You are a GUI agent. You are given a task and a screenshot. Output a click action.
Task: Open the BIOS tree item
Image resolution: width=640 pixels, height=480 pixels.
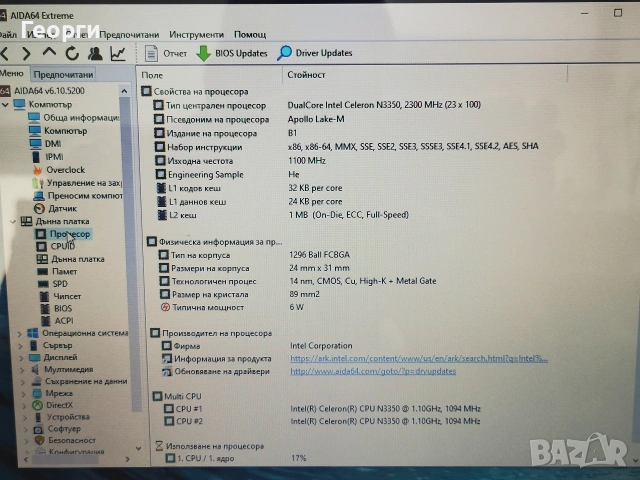(x=63, y=309)
